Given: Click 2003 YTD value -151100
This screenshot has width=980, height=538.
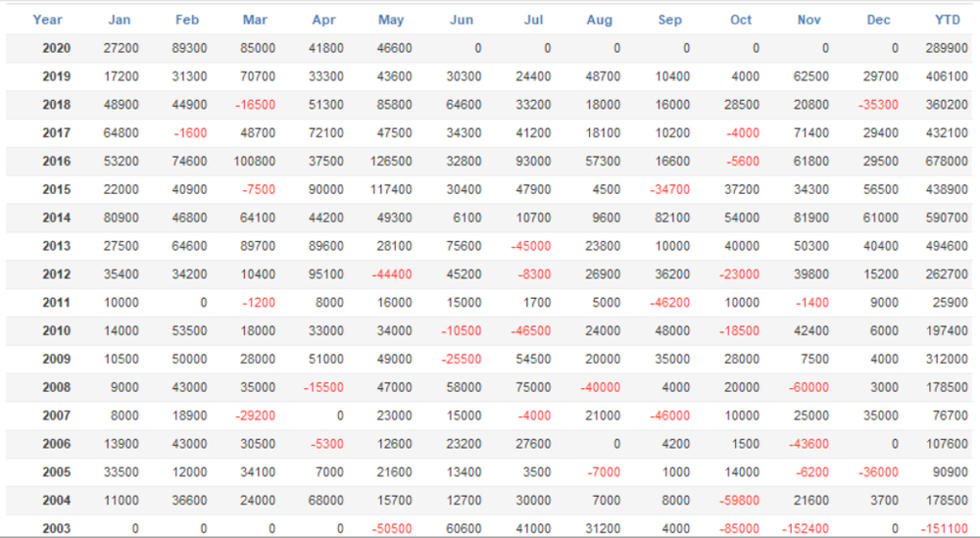Looking at the screenshot, I should tap(945, 528).
